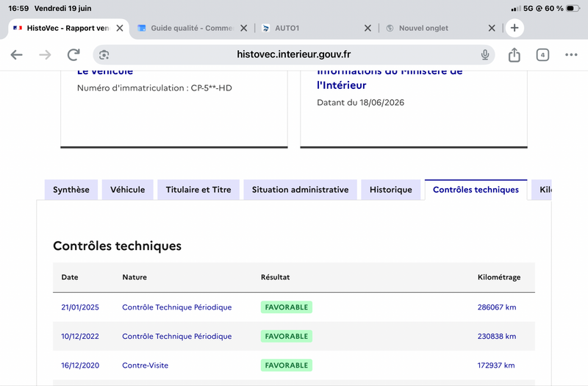This screenshot has height=386, width=588.
Task: Tap the battery indicator in the status bar
Action: pyautogui.click(x=573, y=8)
